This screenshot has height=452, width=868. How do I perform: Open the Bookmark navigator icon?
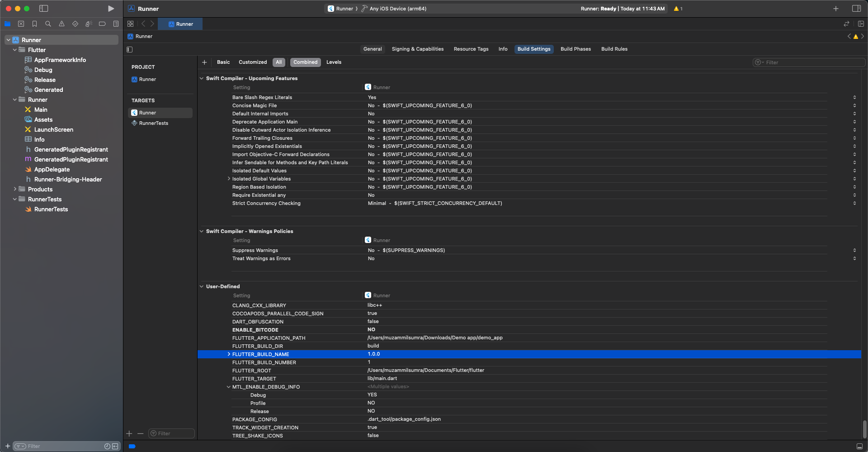pyautogui.click(x=34, y=24)
